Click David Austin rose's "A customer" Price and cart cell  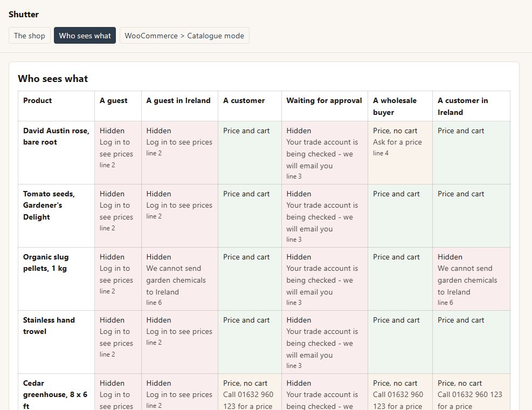pos(250,153)
